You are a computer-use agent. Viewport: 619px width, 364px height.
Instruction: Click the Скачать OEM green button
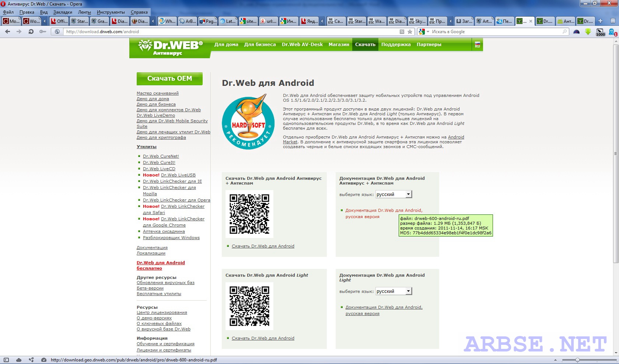click(169, 78)
